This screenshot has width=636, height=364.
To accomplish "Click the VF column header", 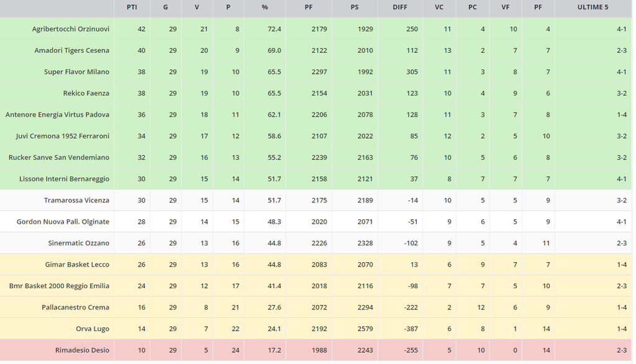I will (x=505, y=7).
